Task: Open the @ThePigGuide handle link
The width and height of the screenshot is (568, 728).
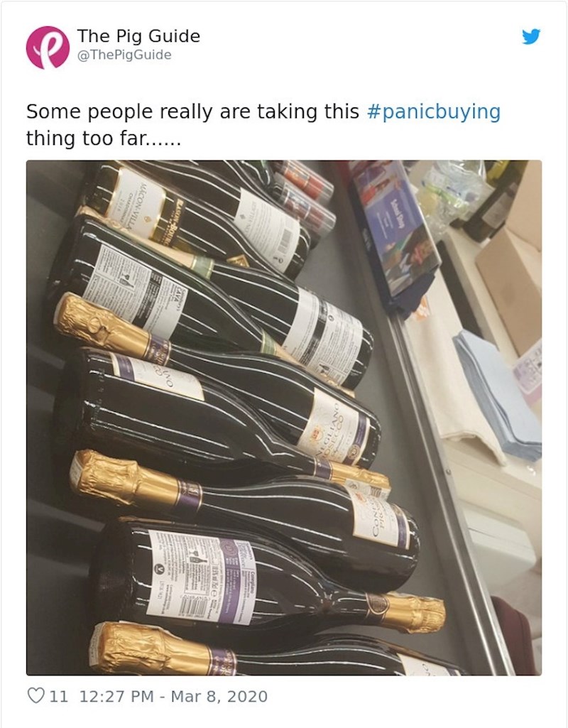Action: pos(125,55)
